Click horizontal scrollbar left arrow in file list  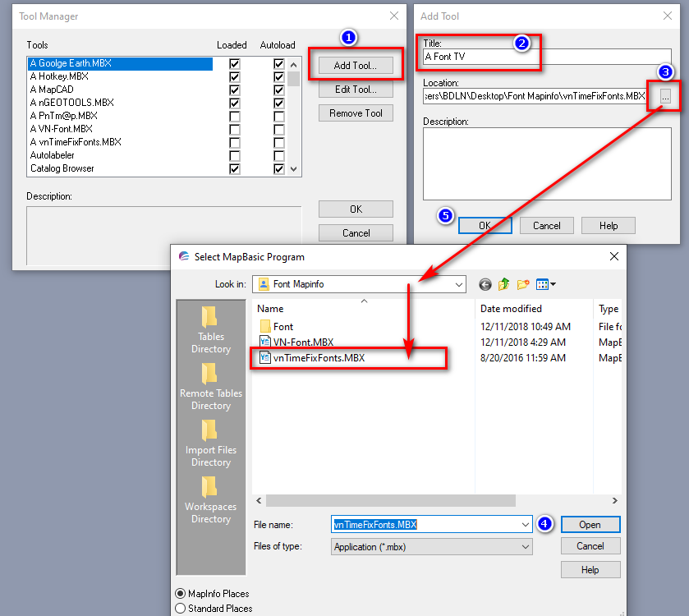[x=259, y=500]
